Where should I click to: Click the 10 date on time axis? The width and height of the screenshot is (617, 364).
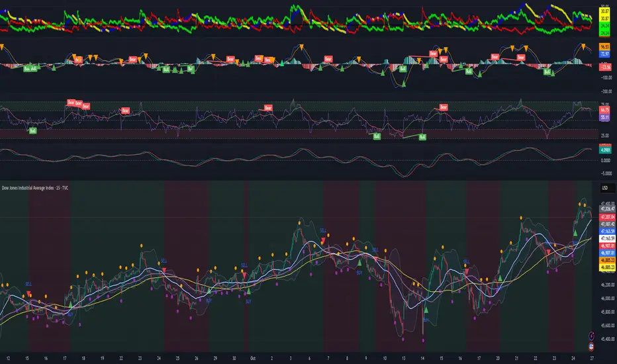click(x=385, y=358)
